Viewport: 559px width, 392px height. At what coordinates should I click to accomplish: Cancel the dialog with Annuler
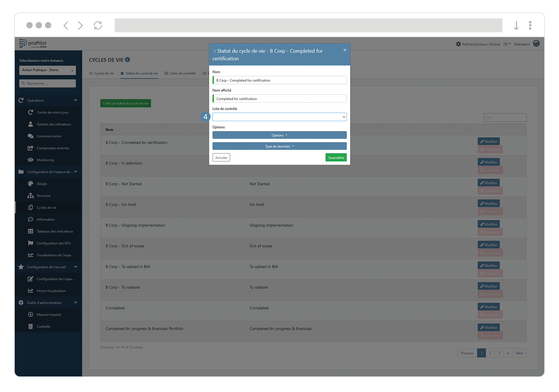221,157
